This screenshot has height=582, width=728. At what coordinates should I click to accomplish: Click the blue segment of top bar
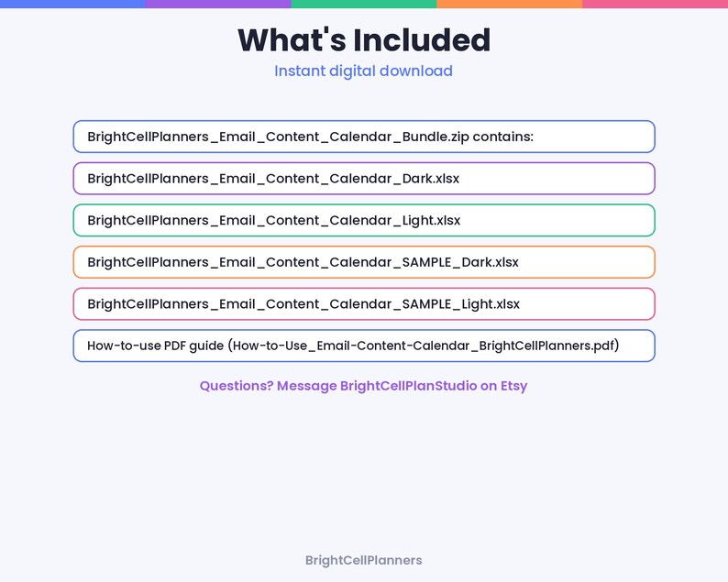(73, 4)
